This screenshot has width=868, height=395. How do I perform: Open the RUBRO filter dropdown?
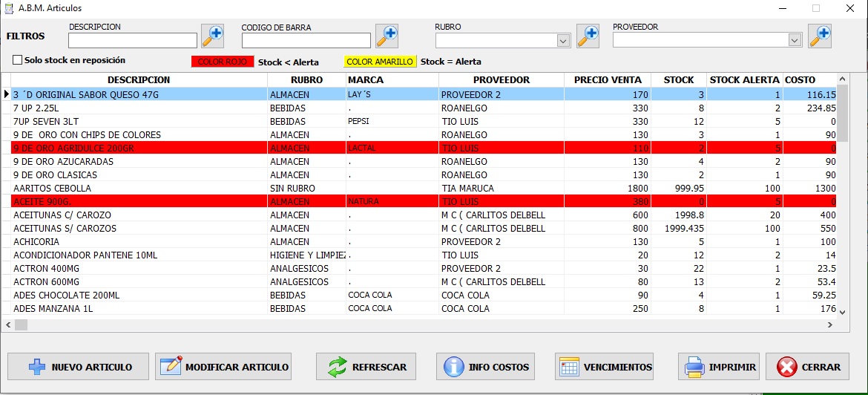coord(564,40)
